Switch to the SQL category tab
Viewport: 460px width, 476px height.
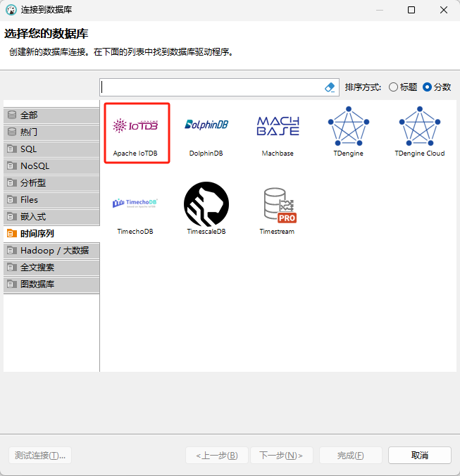(51, 149)
